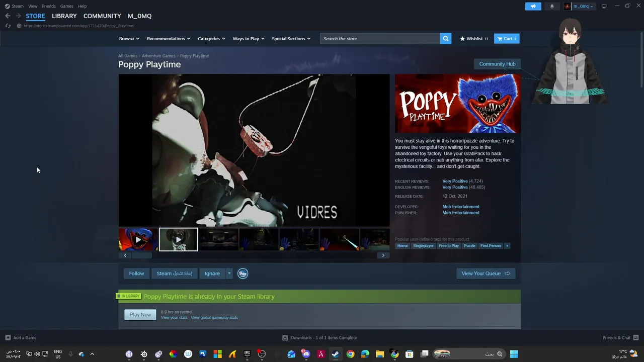Select the first trailer thumbnail with Huggy Wuggy
Image resolution: width=644 pixels, height=362 pixels.
point(138,239)
